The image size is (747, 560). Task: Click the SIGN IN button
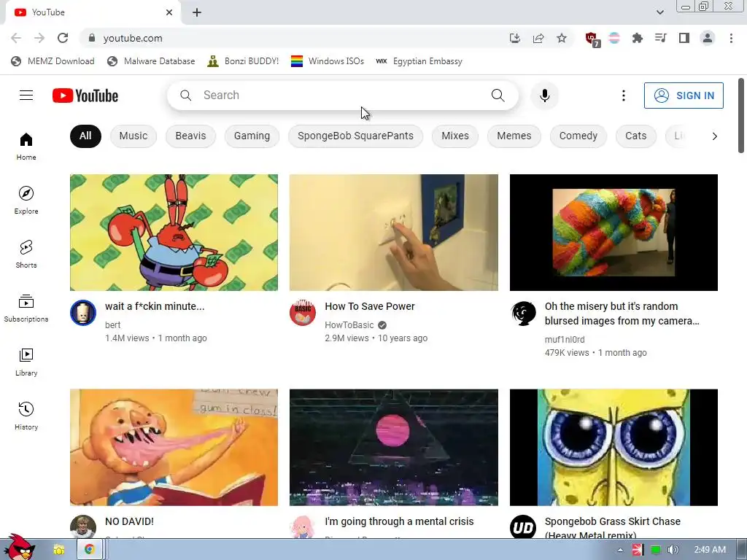(x=684, y=96)
